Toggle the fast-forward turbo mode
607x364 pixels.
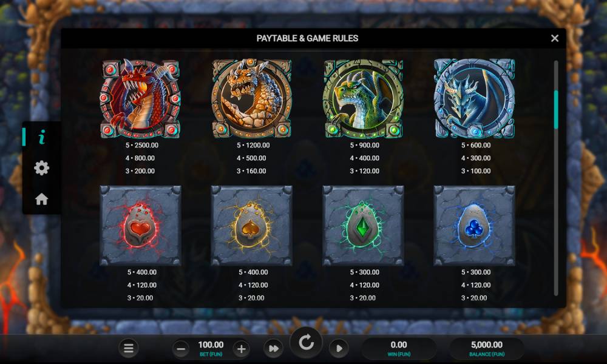[x=273, y=348]
